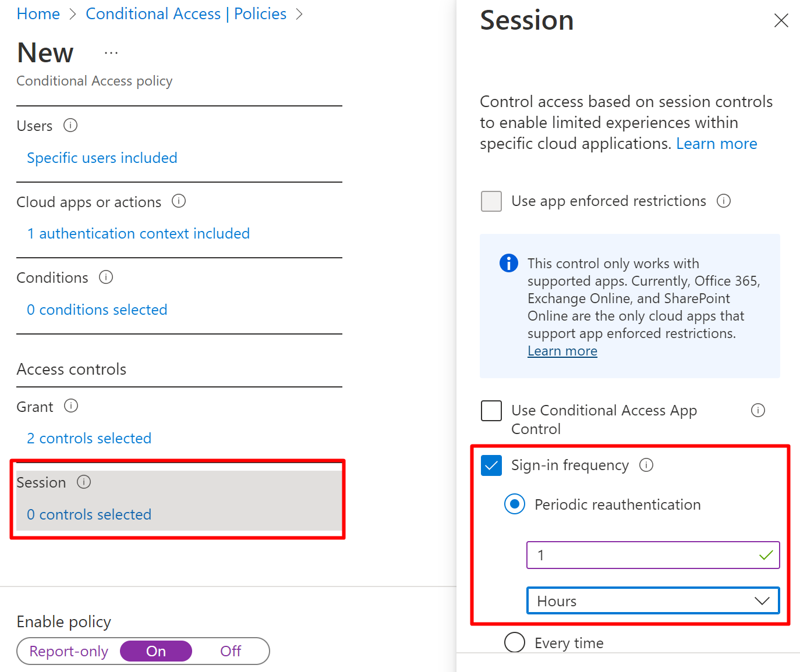Enable Use Conditional Access App Control checkbox
Image resolution: width=800 pixels, height=672 pixels.
click(491, 410)
